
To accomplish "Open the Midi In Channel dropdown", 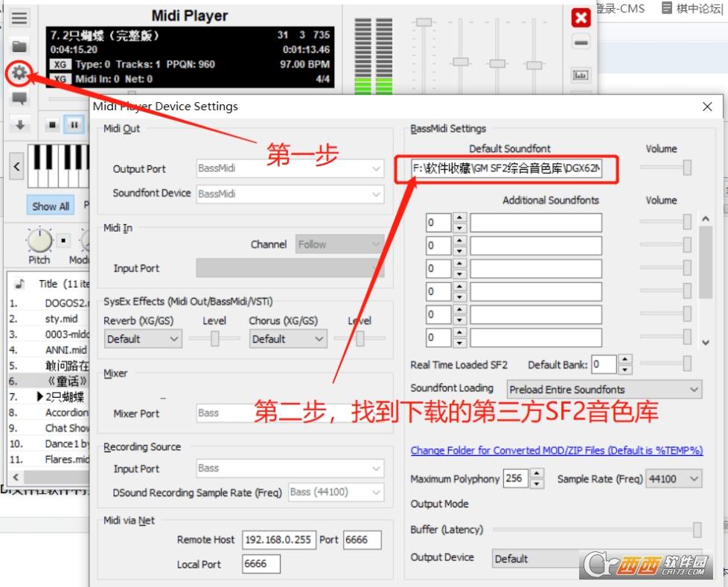I will click(x=340, y=244).
